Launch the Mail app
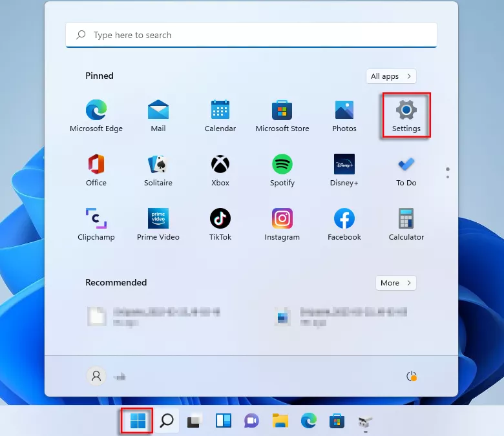Screen dimensions: 504x436 coord(158,116)
